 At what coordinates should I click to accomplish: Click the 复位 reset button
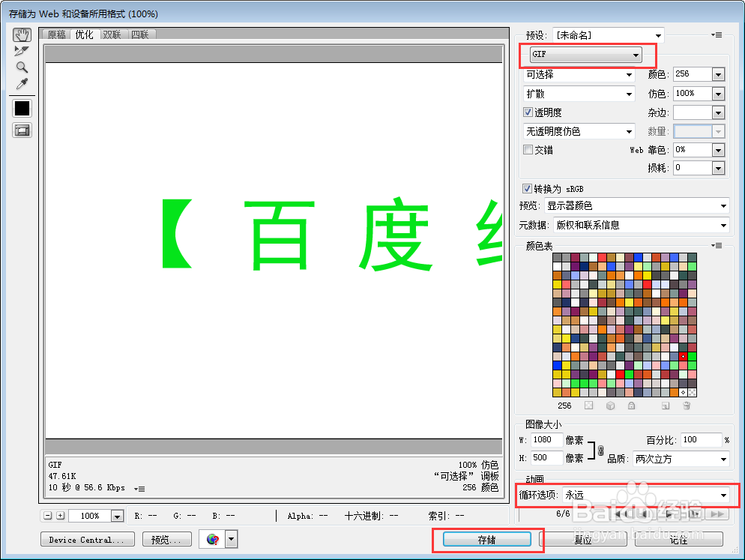pyautogui.click(x=583, y=540)
